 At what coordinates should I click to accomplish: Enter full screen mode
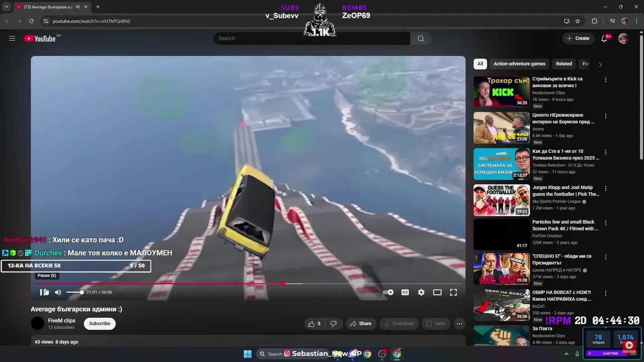453,292
